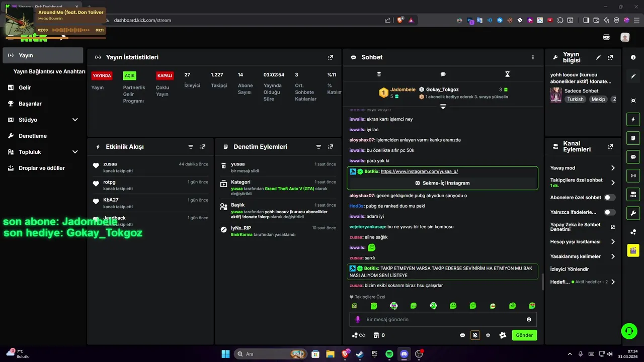Click Sekme-İçi Instagram button
The image size is (644, 362).
coord(442,183)
